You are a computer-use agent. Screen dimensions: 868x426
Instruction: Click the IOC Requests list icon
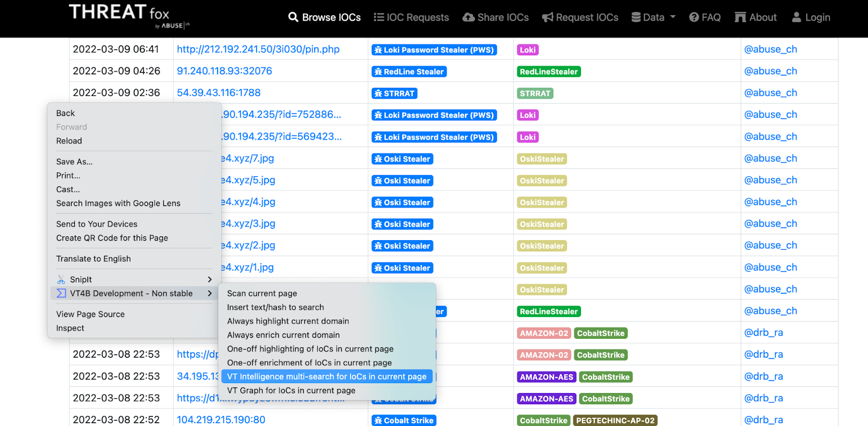tap(379, 17)
